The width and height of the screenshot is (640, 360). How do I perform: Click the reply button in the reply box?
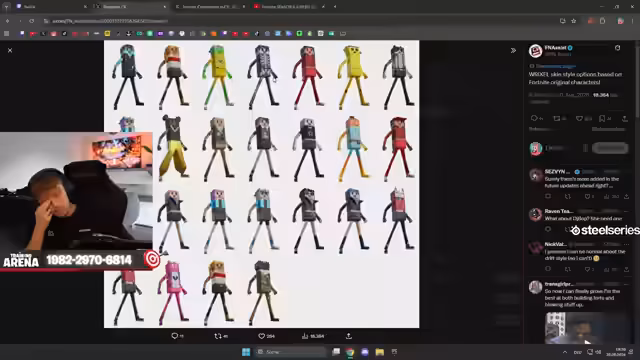610,148
